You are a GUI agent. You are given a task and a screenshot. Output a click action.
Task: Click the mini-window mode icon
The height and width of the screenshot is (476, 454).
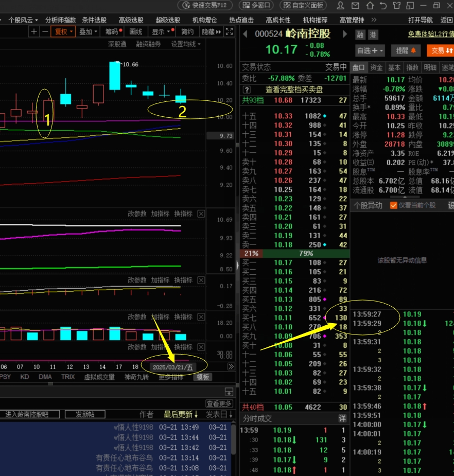[x=410, y=5]
